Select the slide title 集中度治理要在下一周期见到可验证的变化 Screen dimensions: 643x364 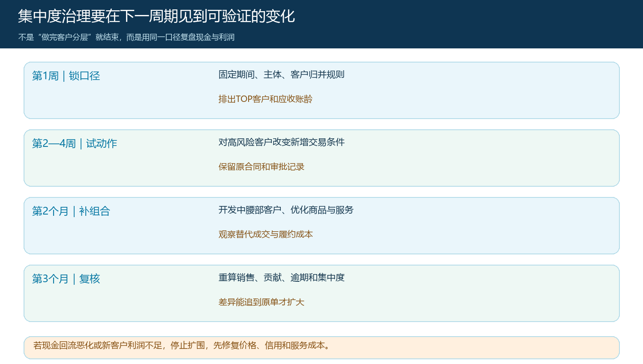click(x=156, y=16)
